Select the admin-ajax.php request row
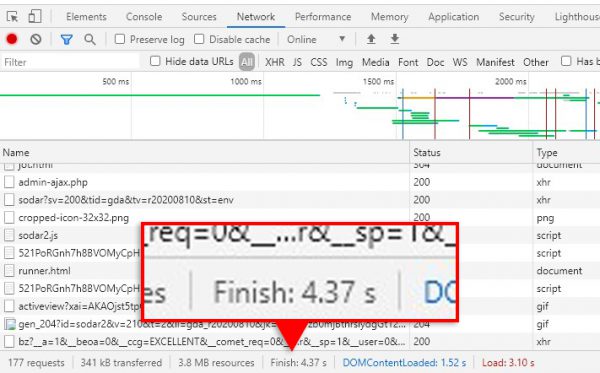Screen dimensions: 600x373 [205, 182]
